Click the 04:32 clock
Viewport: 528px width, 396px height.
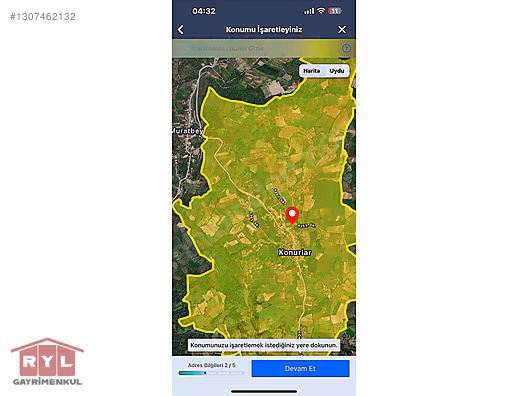[204, 11]
